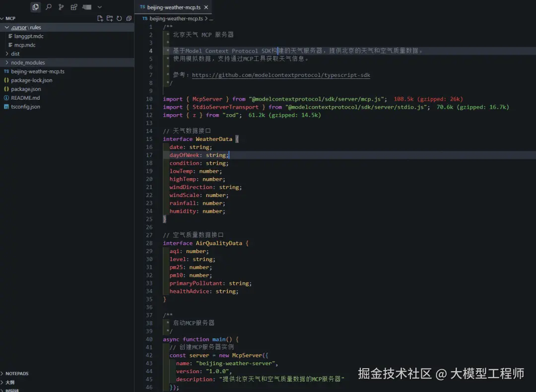Open the Explorer view icon
536x392 pixels.
coord(35,7)
